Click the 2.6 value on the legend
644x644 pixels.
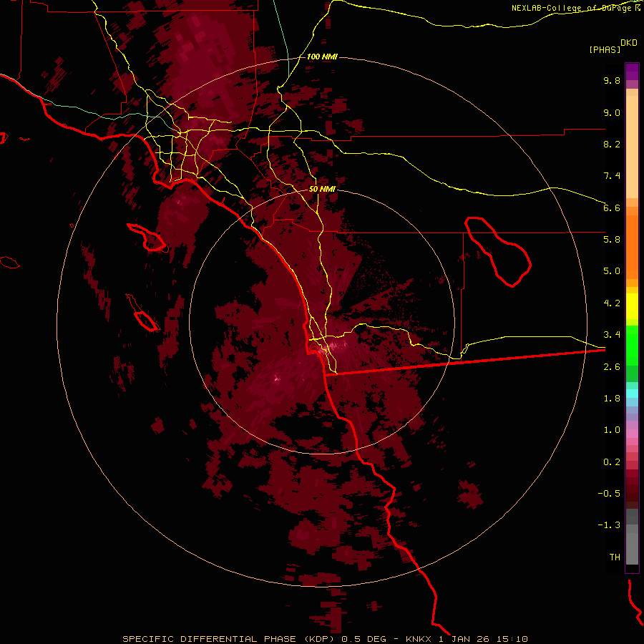click(x=612, y=367)
